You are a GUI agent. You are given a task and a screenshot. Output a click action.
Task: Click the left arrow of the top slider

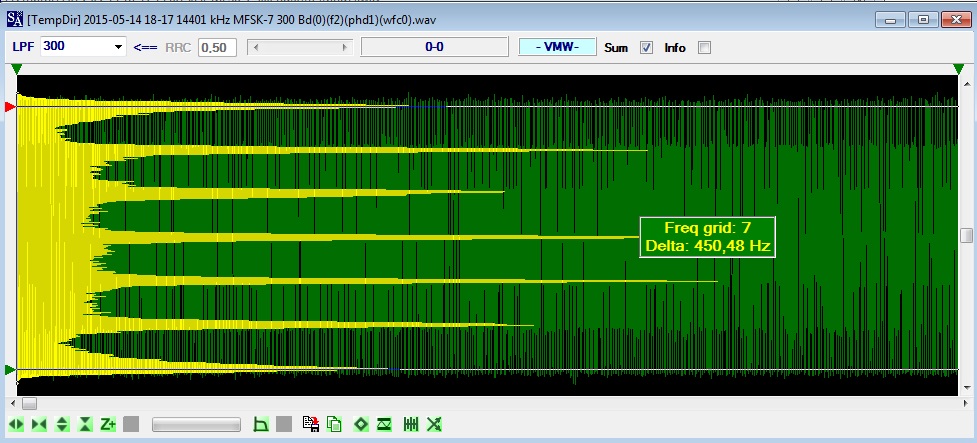click(255, 47)
